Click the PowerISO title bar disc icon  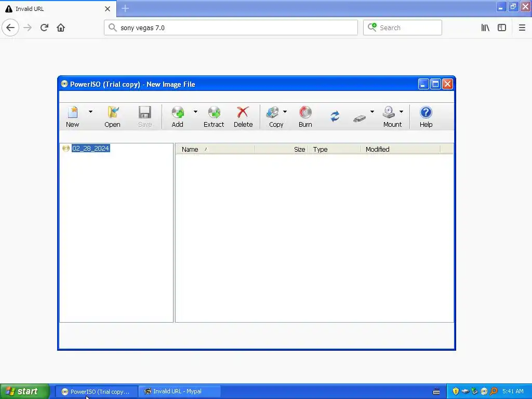pyautogui.click(x=64, y=84)
